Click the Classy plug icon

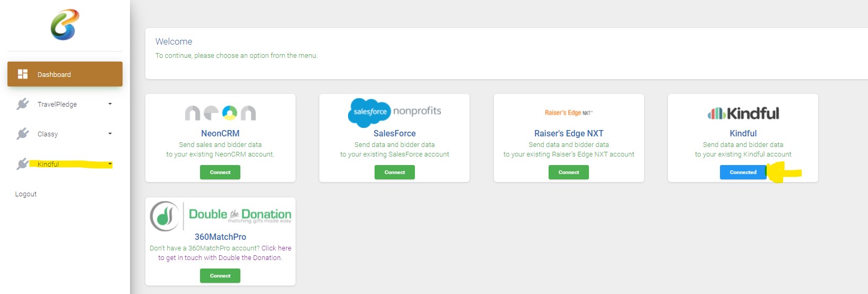pos(23,134)
